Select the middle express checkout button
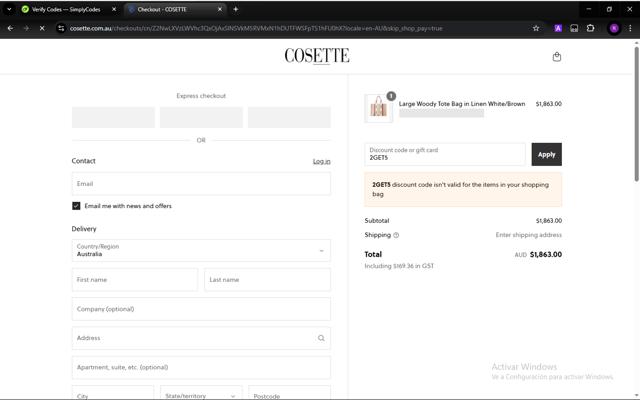Screen dimensions: 640x400 point(201,117)
